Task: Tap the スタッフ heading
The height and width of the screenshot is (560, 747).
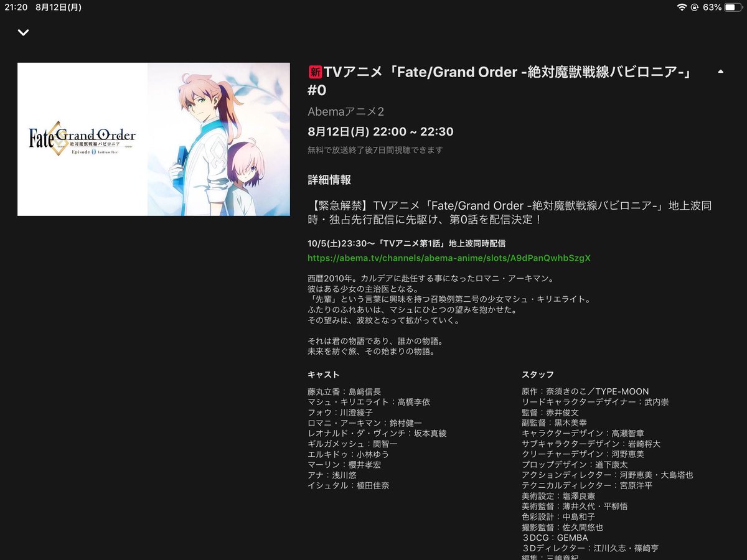Action: click(538, 375)
